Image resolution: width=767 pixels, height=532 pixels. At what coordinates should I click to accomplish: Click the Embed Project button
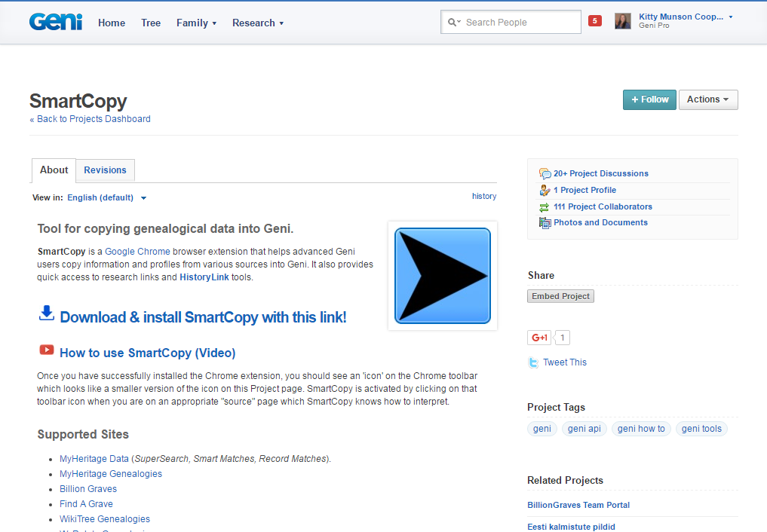point(560,296)
